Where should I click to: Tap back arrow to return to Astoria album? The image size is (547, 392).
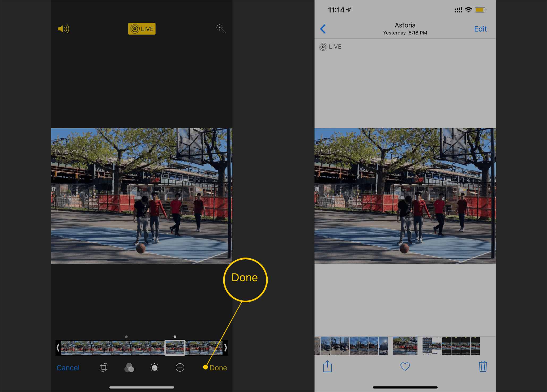click(x=324, y=28)
